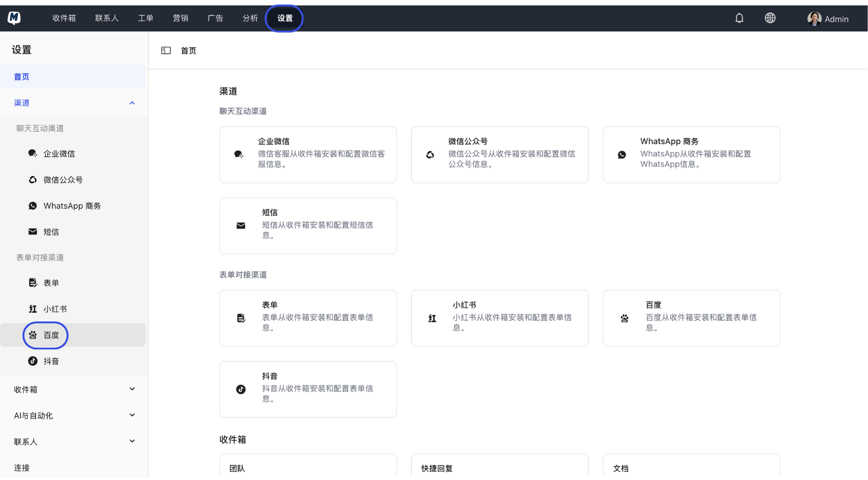Click the 百度 paw icon in sidebar
This screenshot has height=480, width=868.
pyautogui.click(x=32, y=335)
